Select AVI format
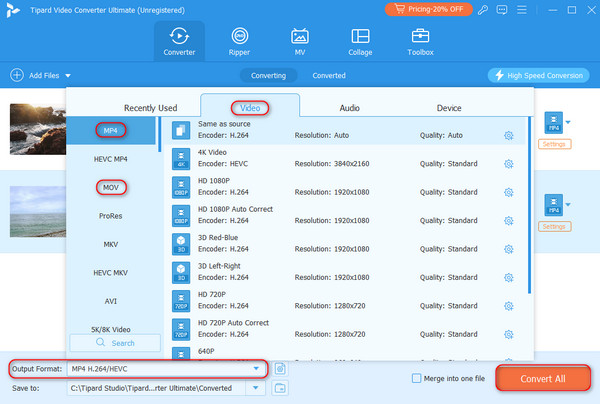Viewport: 600px width, 404px height. pos(111,301)
